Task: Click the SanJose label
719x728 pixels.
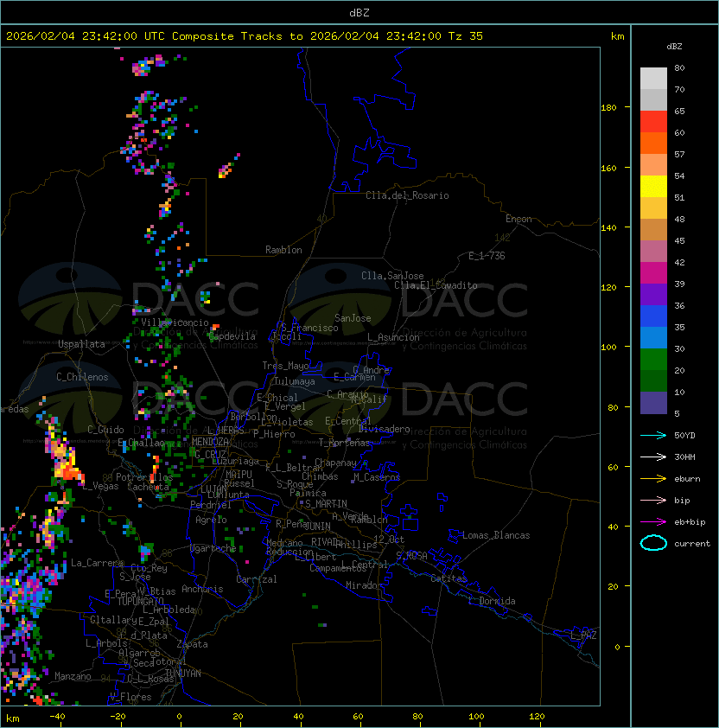Action: click(353, 318)
